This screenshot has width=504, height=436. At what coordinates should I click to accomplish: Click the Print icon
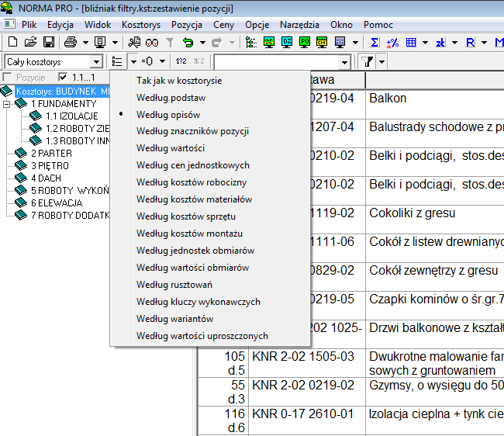tap(71, 41)
